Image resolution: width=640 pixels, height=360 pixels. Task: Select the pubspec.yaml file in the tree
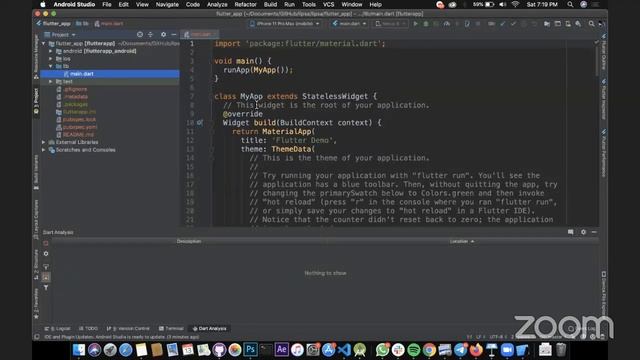pos(80,127)
